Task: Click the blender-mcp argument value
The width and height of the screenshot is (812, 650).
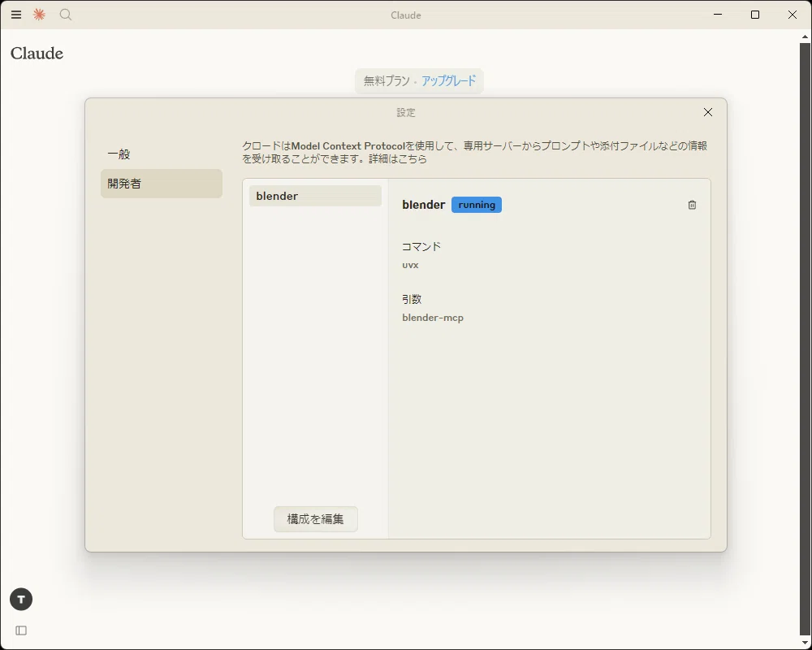Action: click(433, 318)
